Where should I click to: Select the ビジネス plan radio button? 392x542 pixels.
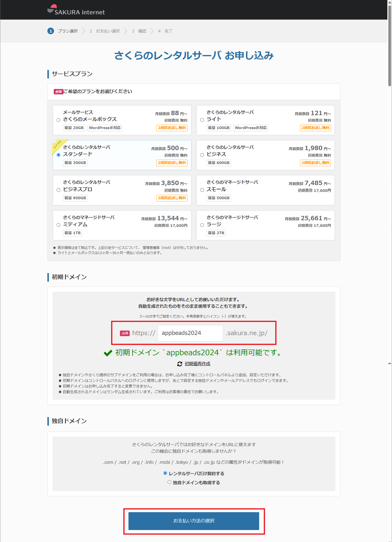click(x=202, y=155)
